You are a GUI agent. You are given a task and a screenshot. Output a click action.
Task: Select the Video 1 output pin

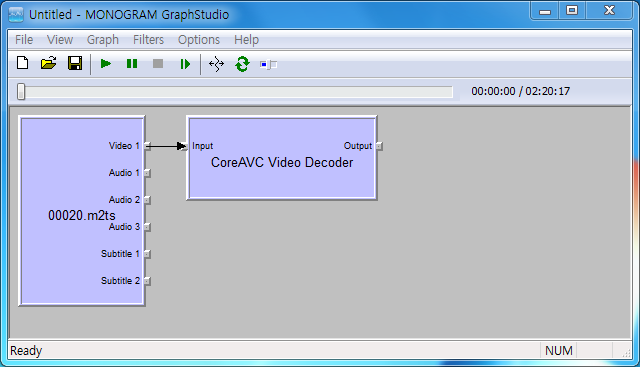pos(147,146)
